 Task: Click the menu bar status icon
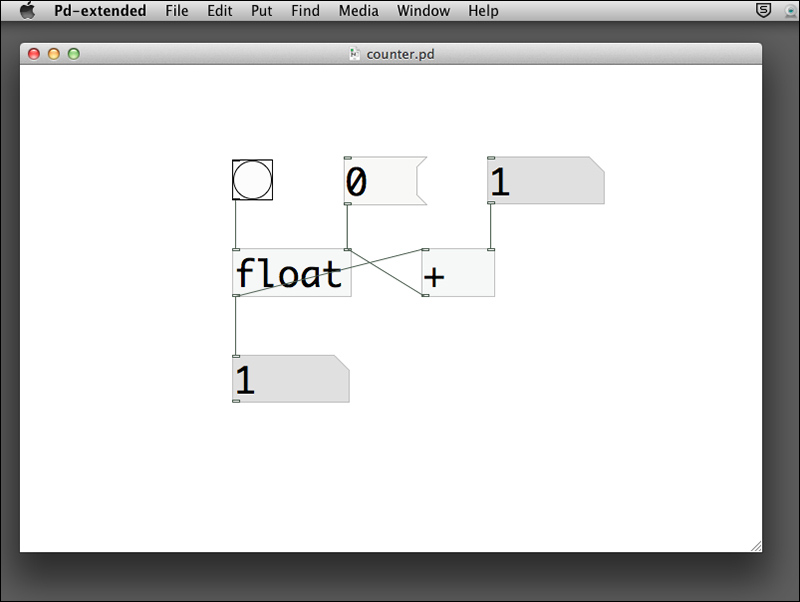(764, 11)
